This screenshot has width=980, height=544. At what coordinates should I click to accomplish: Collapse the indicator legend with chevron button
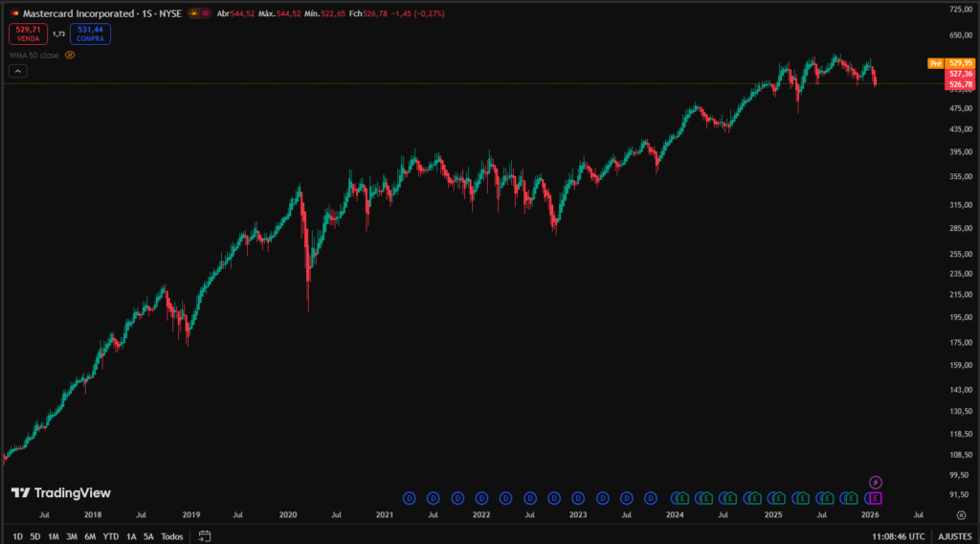click(19, 71)
